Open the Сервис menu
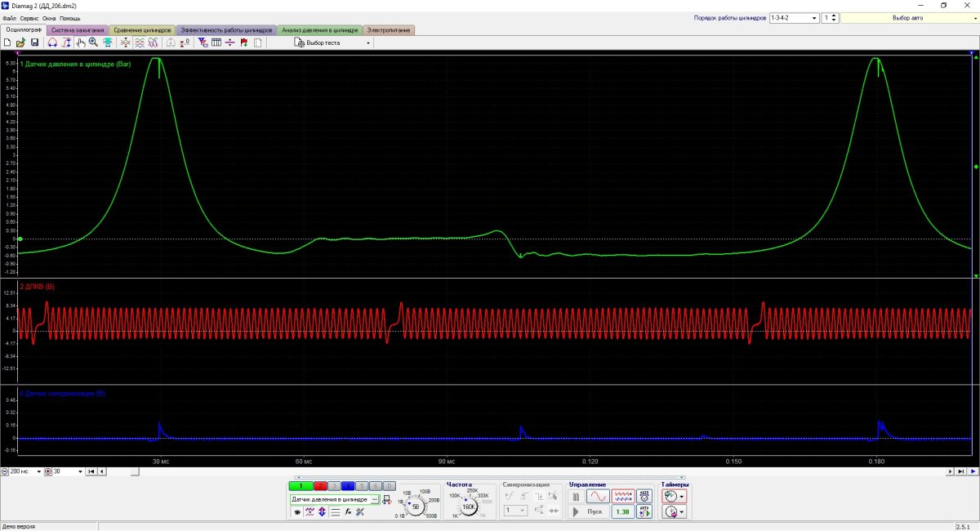Image resolution: width=980 pixels, height=531 pixels. [x=29, y=18]
